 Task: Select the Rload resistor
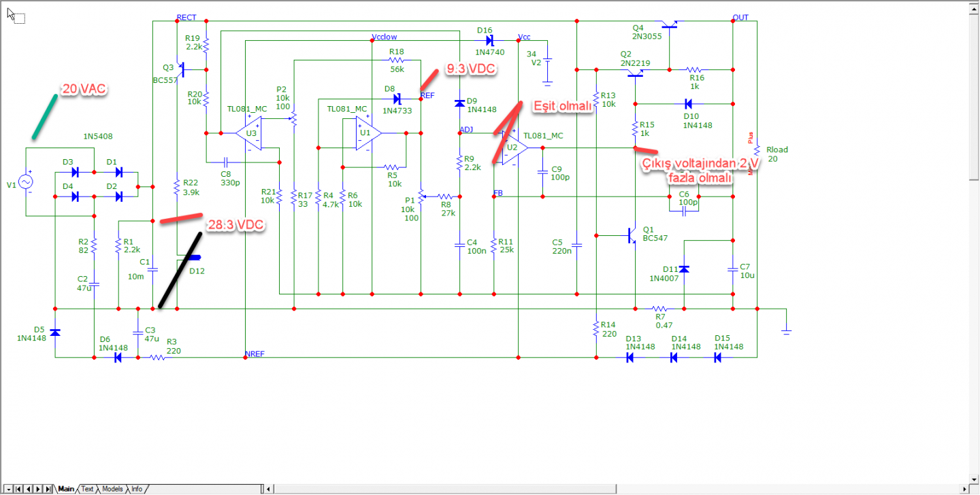click(x=757, y=154)
